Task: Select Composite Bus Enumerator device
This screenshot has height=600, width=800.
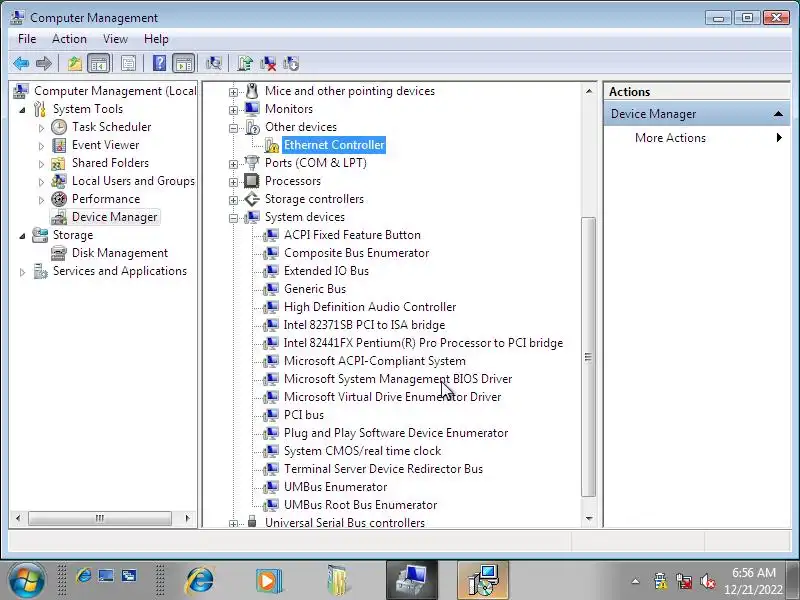Action: [x=356, y=253]
